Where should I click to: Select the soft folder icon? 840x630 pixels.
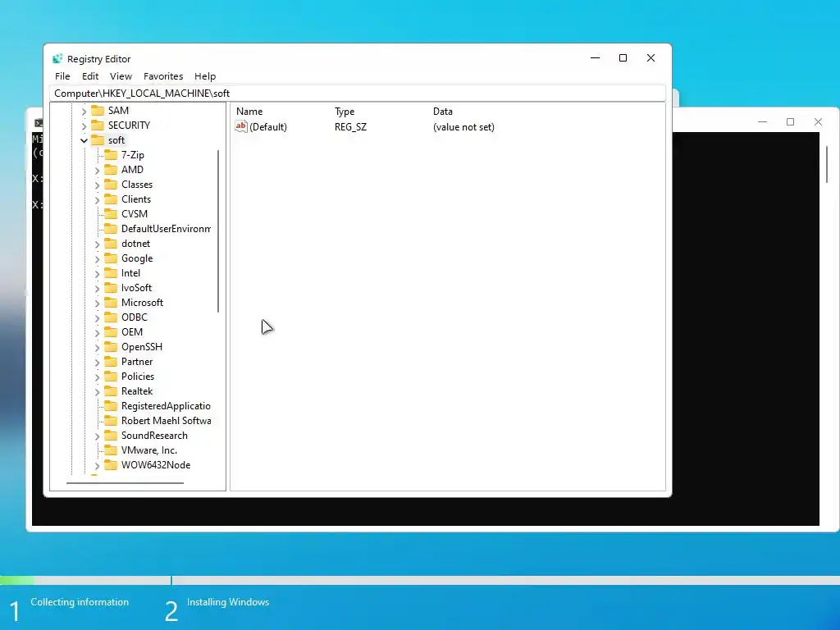coord(98,139)
